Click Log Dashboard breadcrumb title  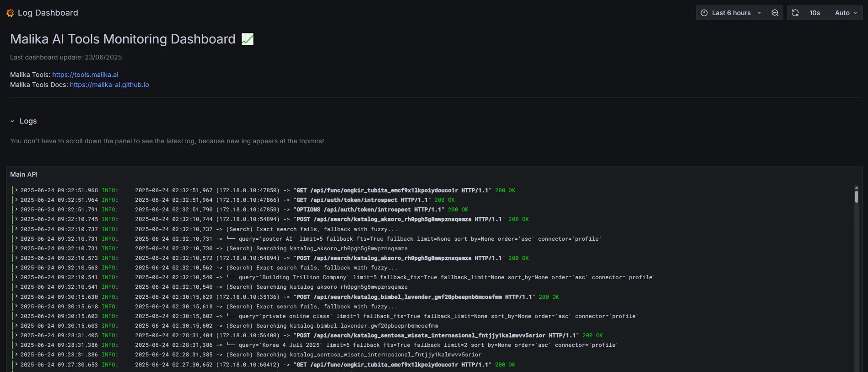(48, 13)
